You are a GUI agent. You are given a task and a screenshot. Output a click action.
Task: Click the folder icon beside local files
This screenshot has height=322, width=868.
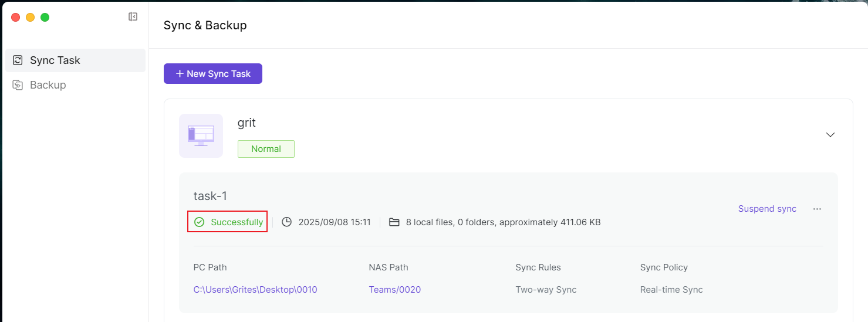coord(394,222)
